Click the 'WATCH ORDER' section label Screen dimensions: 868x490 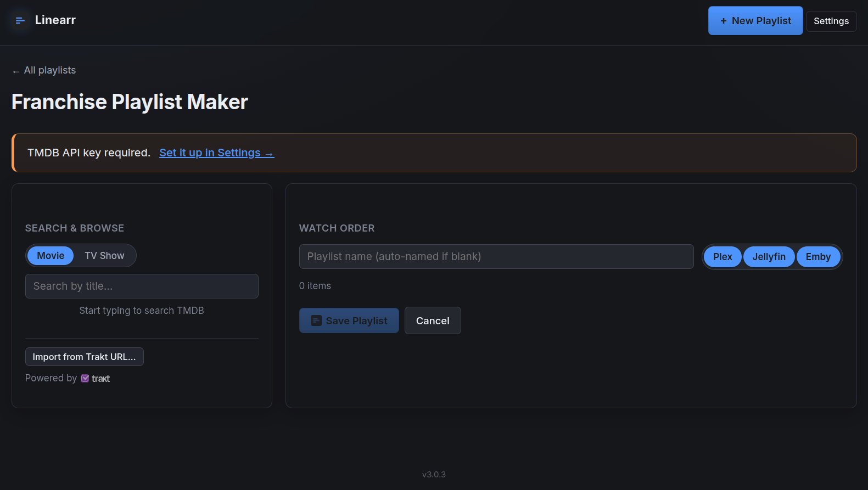pos(337,228)
